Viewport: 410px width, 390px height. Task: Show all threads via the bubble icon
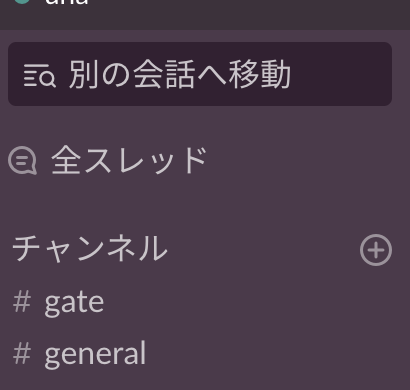click(x=22, y=161)
